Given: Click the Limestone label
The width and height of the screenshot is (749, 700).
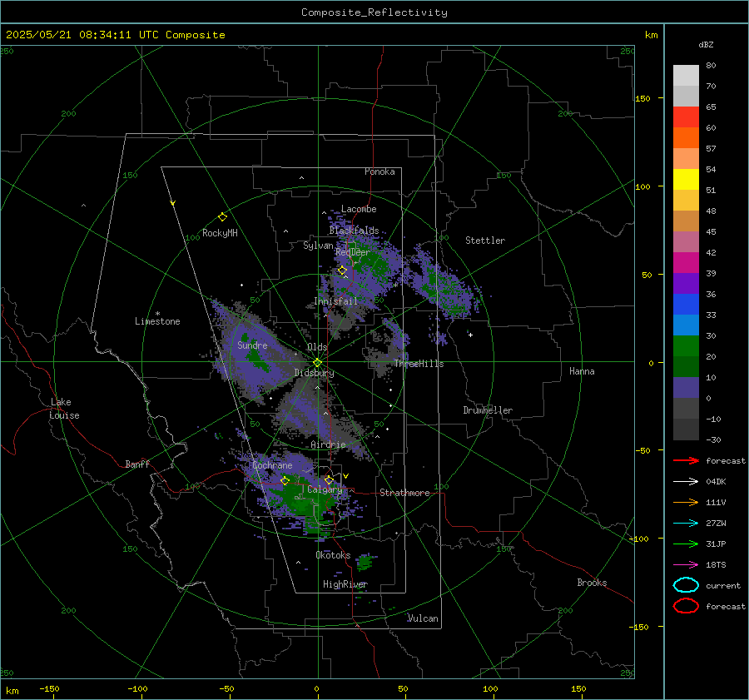Looking at the screenshot, I should point(157,321).
